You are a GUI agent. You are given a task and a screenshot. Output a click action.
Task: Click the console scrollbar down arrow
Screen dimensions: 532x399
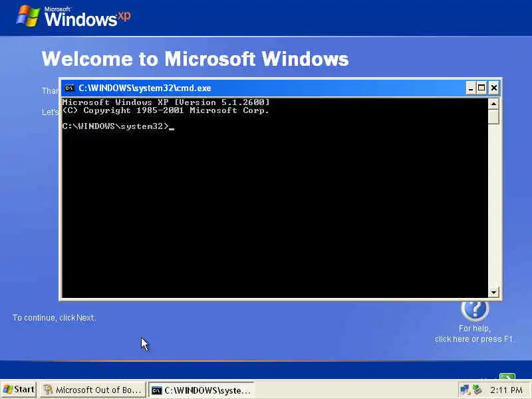pos(493,292)
